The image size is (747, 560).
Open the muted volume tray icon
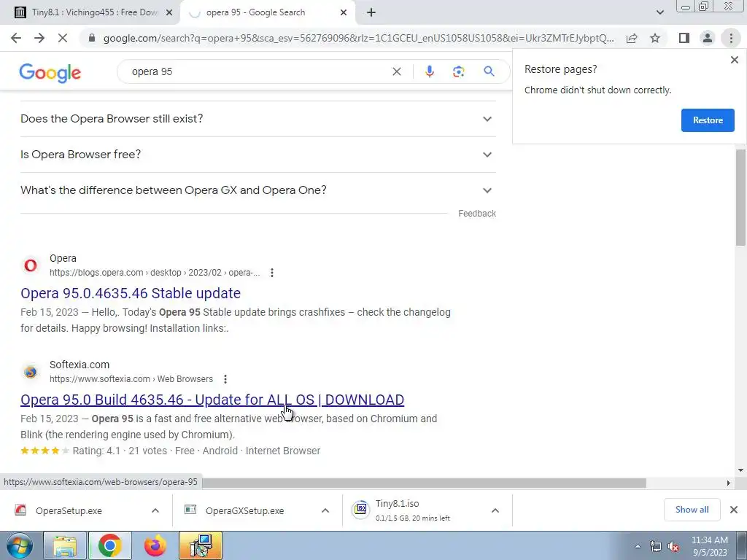click(x=673, y=546)
